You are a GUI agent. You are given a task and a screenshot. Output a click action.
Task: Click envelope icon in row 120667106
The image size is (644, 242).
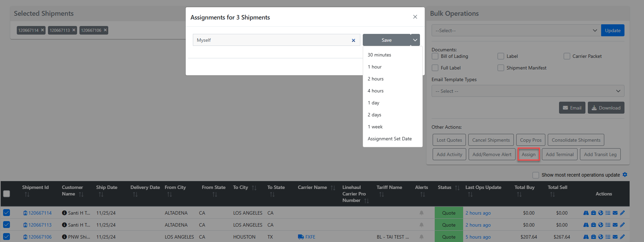click(615, 237)
